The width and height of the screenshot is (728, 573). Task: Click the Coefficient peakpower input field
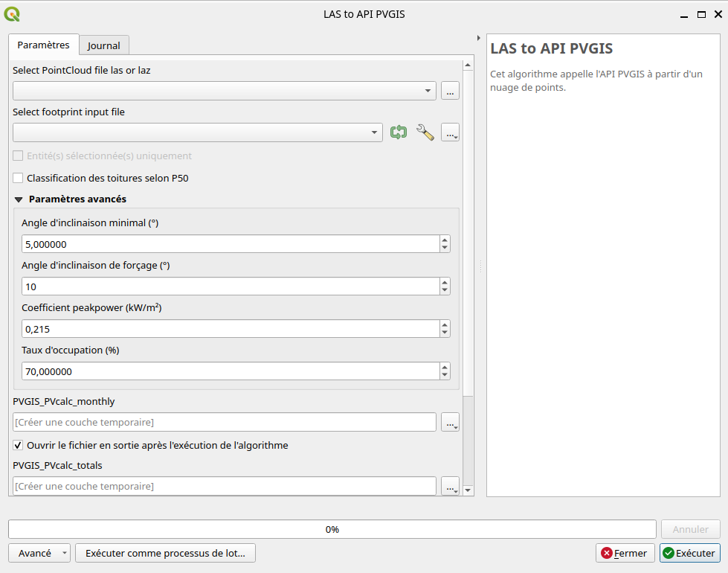click(231, 329)
